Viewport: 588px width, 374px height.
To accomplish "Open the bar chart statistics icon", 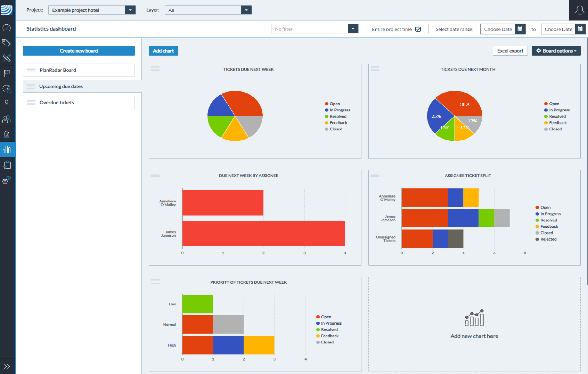I will pyautogui.click(x=7, y=149).
